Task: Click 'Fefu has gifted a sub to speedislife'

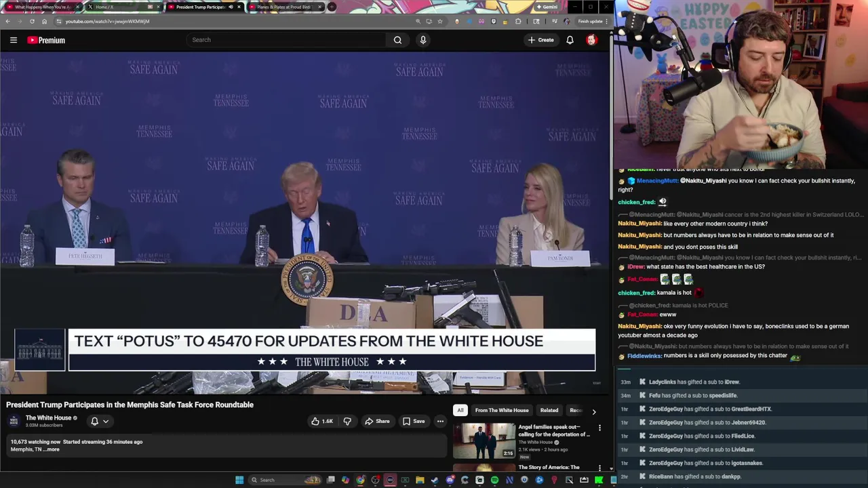Action: pos(693,396)
